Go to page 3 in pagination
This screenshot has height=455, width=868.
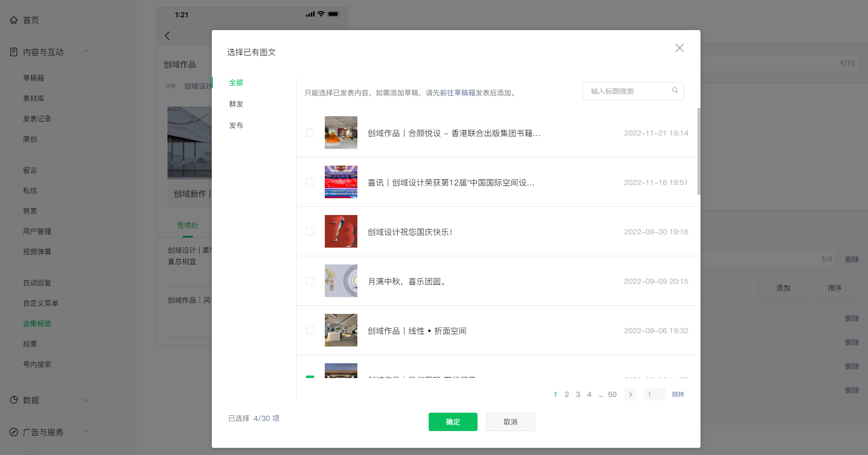(578, 394)
